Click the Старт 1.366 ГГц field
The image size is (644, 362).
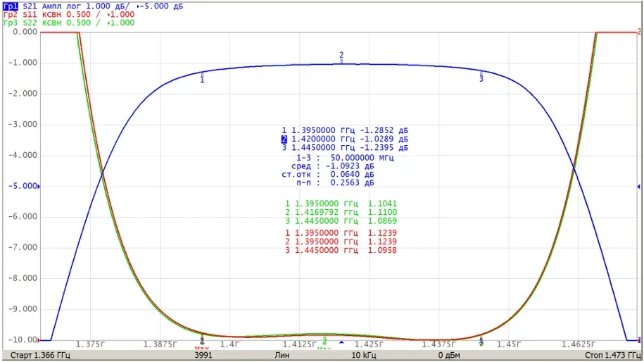[40, 355]
